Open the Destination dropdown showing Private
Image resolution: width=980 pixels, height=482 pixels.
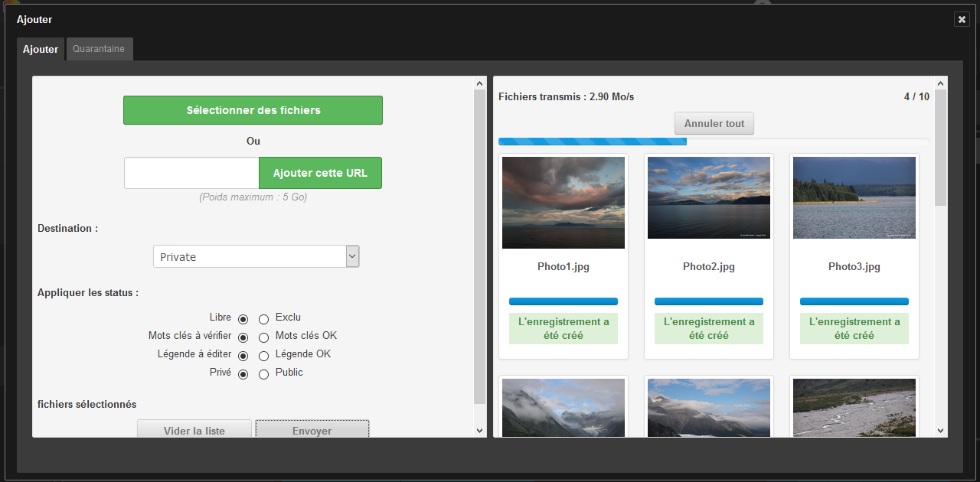pos(256,257)
